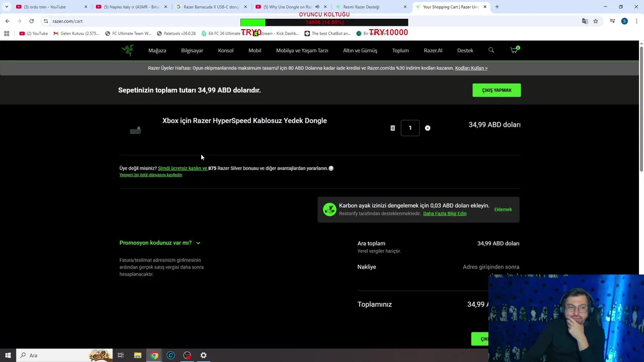Open the Gelen Kutusu Gmail bookmark
The image size is (644, 362).
(x=76, y=34)
